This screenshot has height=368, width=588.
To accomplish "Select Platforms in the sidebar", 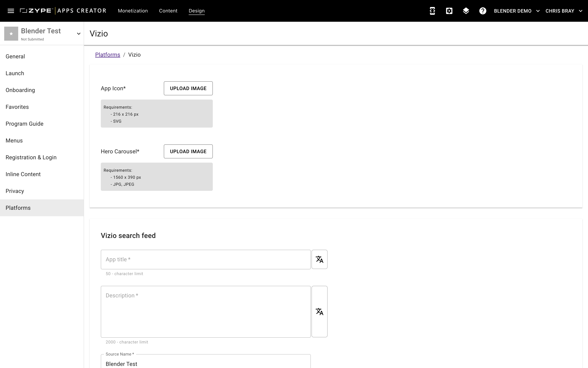I will point(42,208).
